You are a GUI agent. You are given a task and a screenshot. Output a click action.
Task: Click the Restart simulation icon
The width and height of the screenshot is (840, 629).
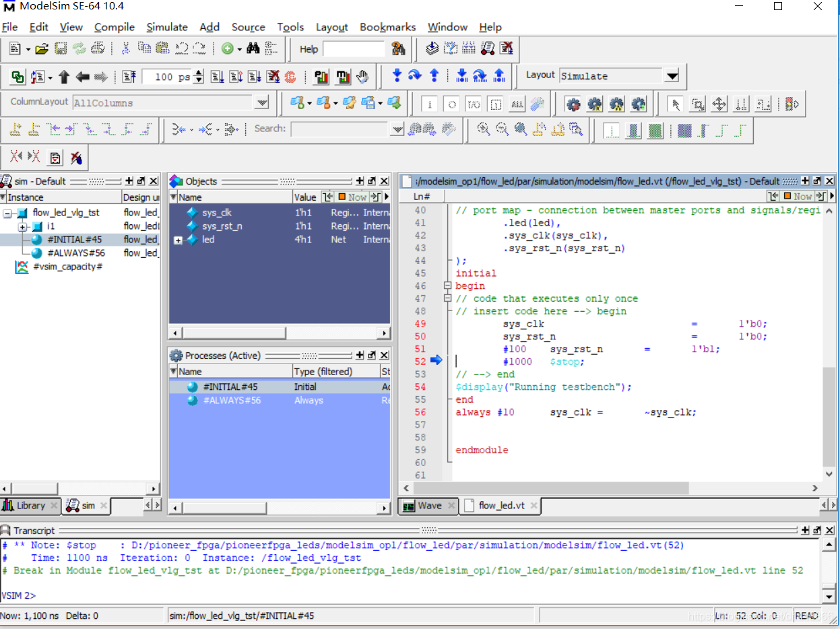[129, 77]
